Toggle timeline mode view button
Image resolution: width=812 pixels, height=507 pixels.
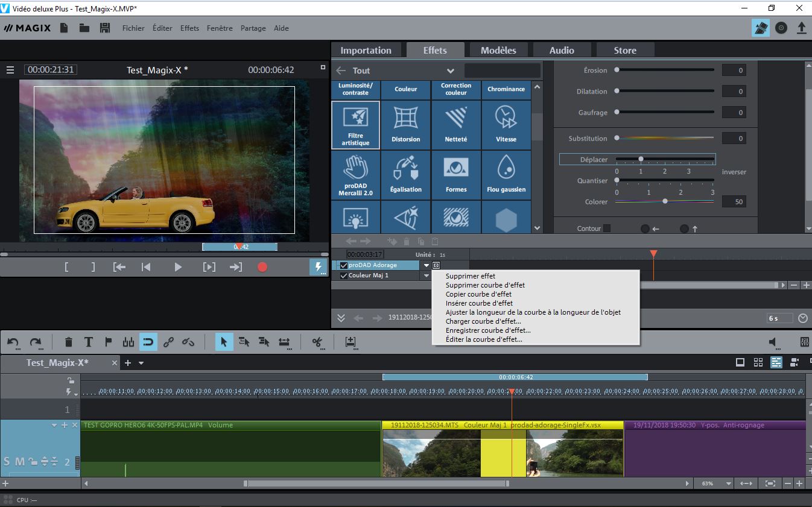[776, 362]
